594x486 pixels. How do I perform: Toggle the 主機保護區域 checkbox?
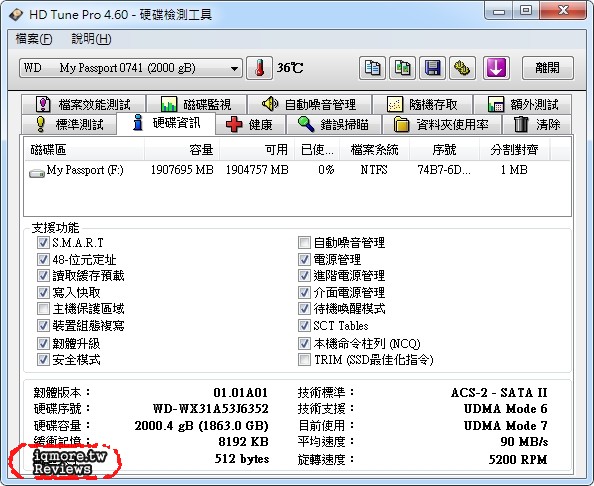point(43,309)
